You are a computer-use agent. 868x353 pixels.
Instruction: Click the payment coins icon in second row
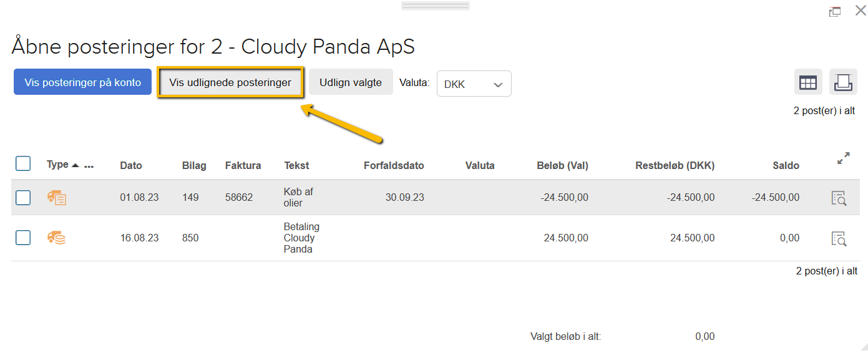(x=57, y=238)
